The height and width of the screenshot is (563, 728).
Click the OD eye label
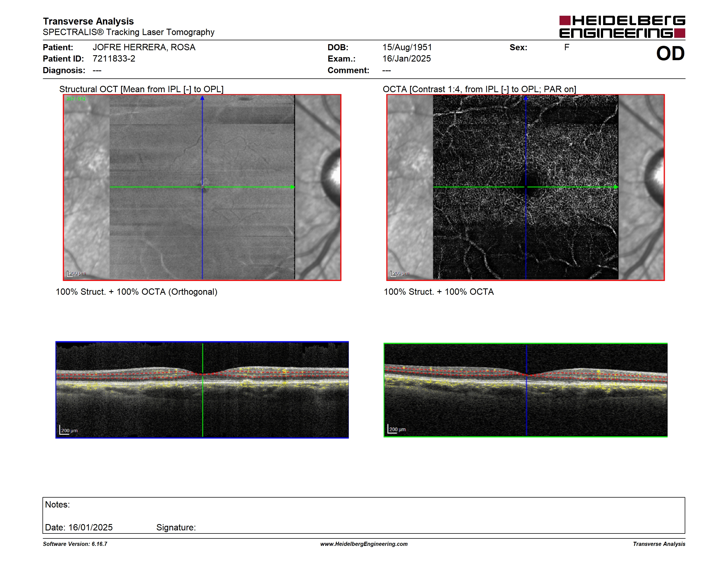click(670, 53)
